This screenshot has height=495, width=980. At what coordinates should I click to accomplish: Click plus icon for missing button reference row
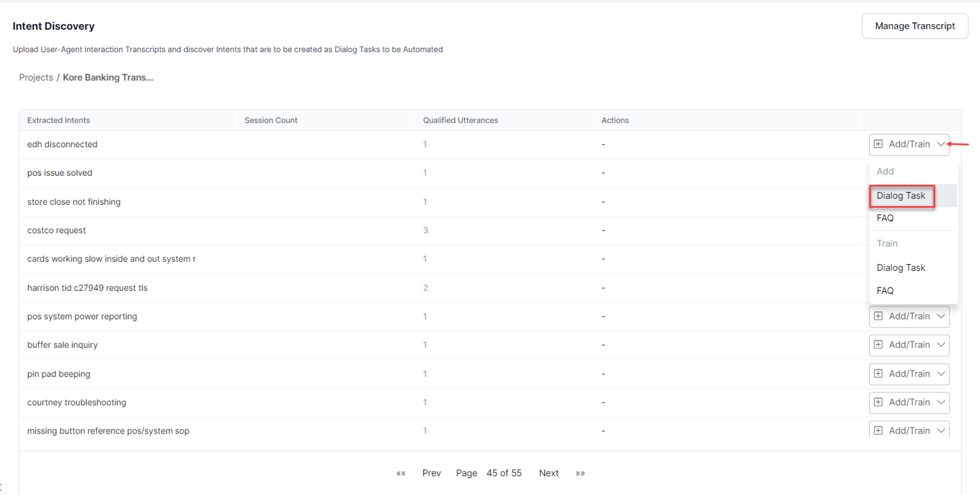pyautogui.click(x=878, y=430)
